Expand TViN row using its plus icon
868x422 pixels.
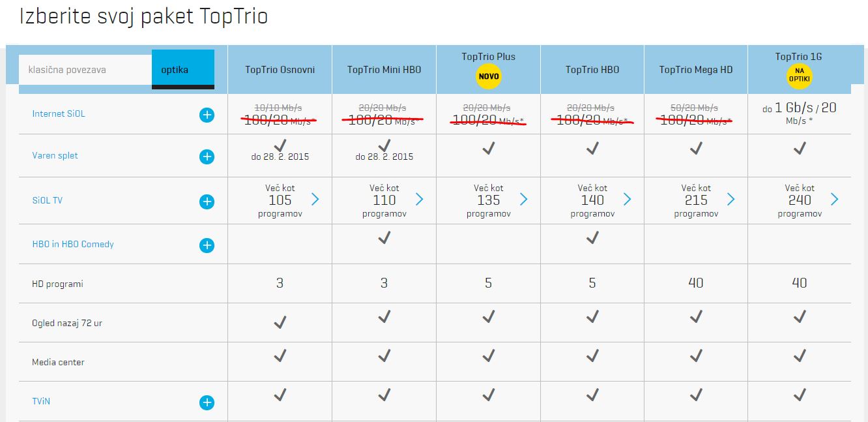(x=207, y=402)
